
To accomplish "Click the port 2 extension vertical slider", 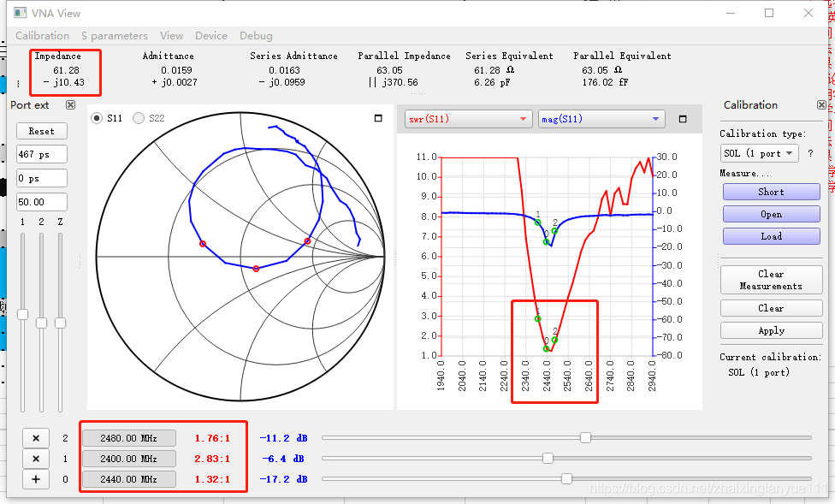I will click(x=42, y=323).
